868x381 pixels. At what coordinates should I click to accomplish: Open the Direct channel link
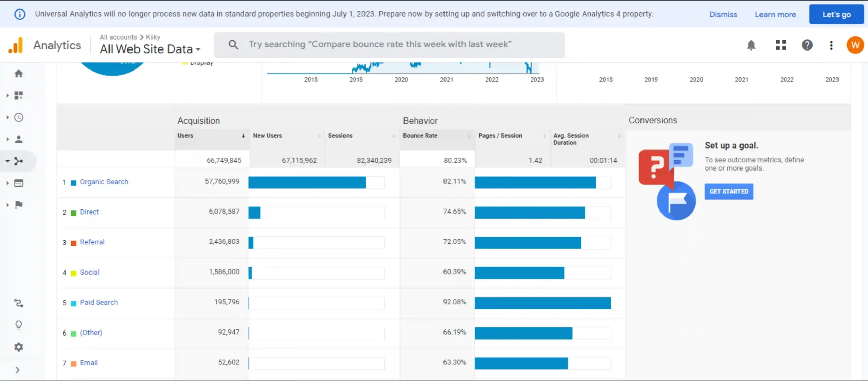(x=89, y=212)
